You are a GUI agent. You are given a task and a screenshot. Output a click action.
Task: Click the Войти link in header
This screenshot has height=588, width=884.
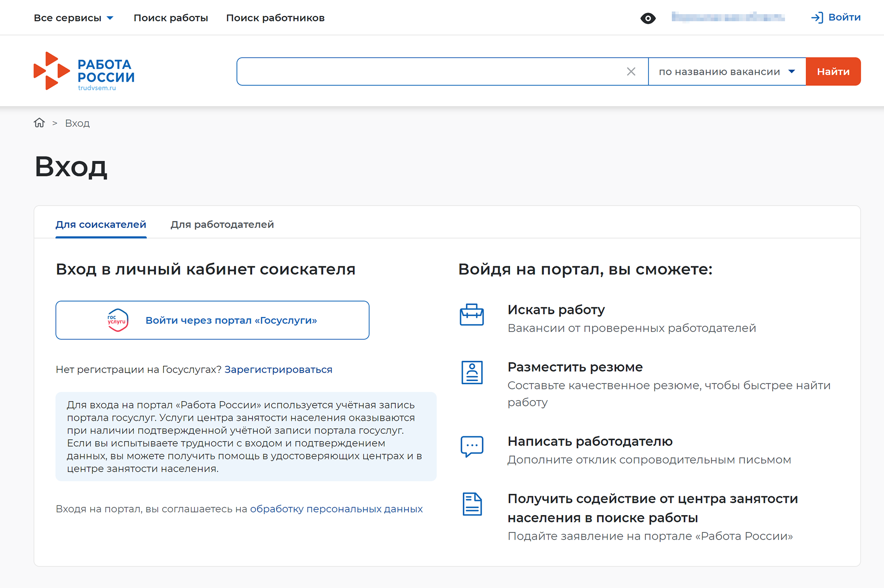[x=844, y=18]
